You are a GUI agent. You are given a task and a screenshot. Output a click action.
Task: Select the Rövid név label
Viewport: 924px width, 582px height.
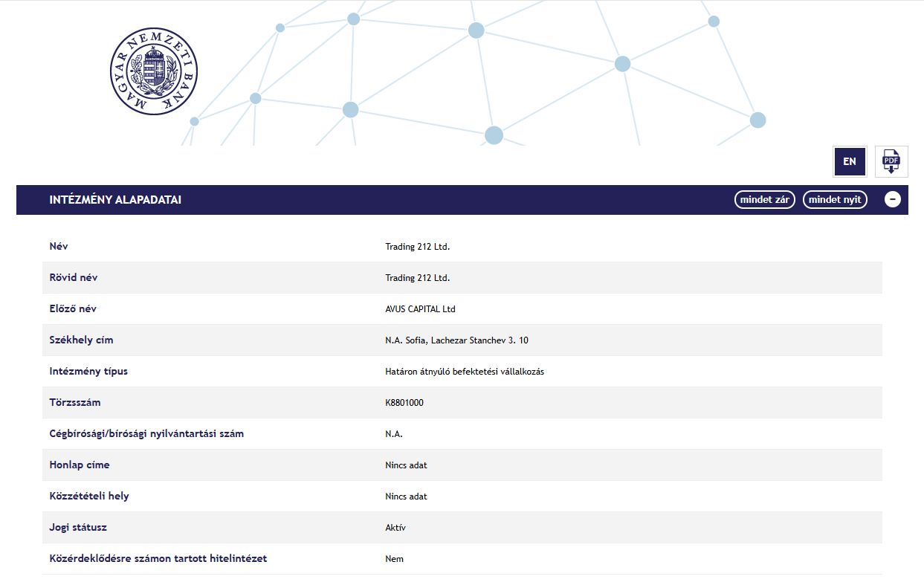point(73,277)
